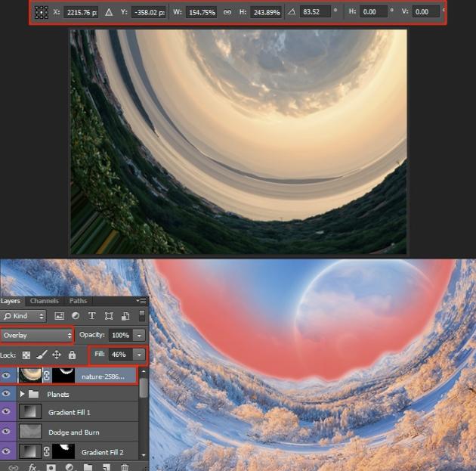This screenshot has height=471, width=476.
Task: Click layers scrollbar down arrow
Action: (x=144, y=455)
